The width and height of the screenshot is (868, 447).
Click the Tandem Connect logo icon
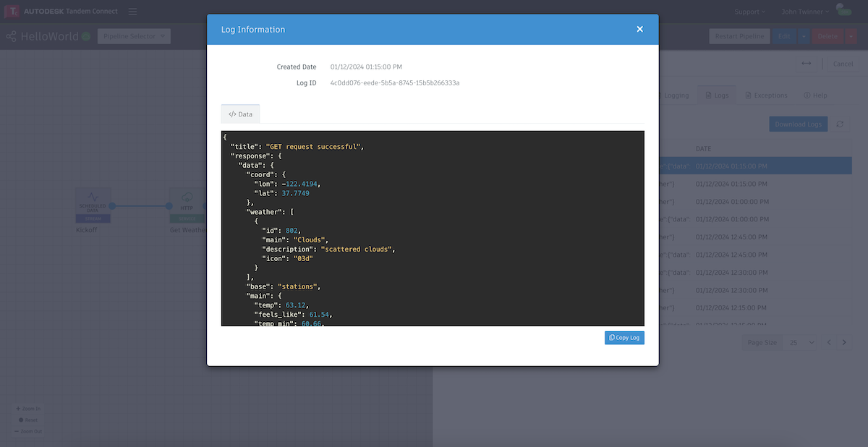click(12, 12)
